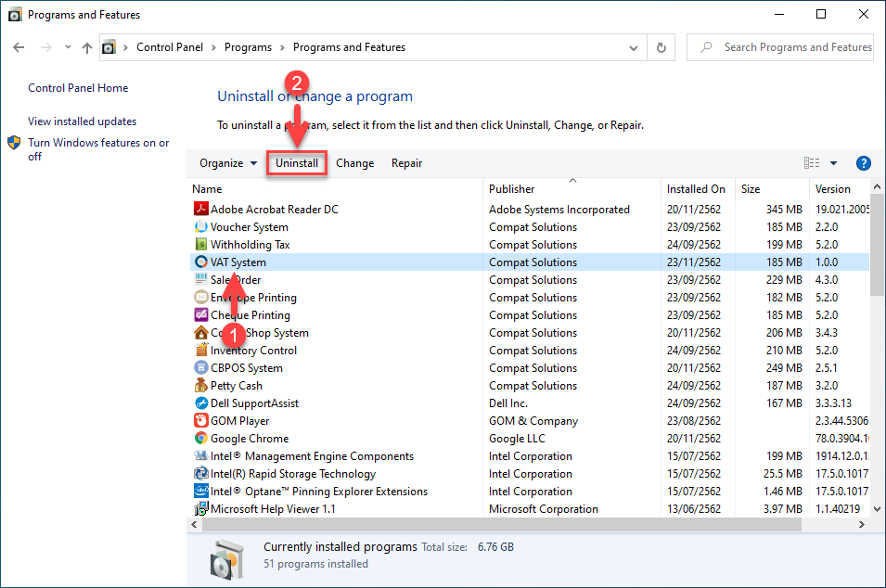Click version 3.3.3.13 cell
The width and height of the screenshot is (886, 588).
coord(833,403)
